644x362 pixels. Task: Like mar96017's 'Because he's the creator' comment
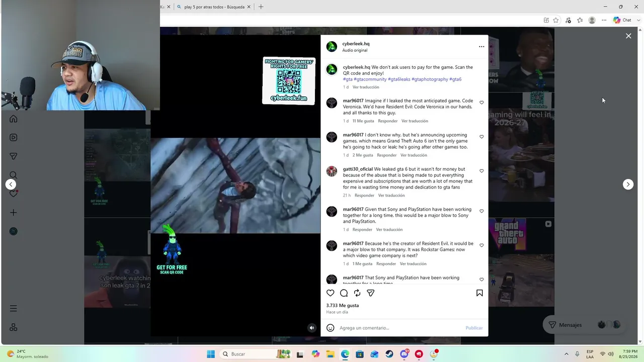[x=481, y=245]
